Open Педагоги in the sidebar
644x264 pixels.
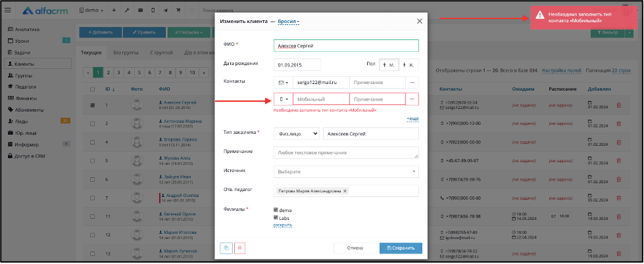click(26, 87)
